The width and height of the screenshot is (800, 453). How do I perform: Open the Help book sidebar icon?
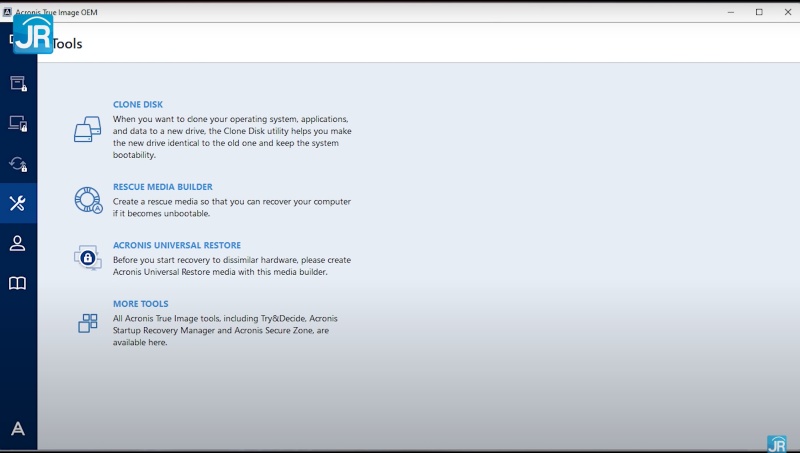pos(18,283)
